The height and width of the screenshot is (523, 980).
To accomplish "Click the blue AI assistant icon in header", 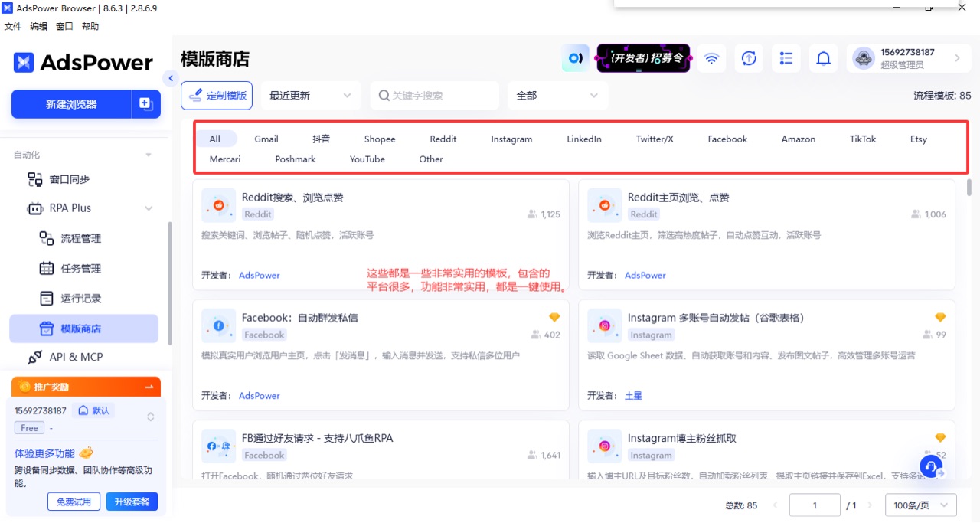I will click(x=576, y=58).
